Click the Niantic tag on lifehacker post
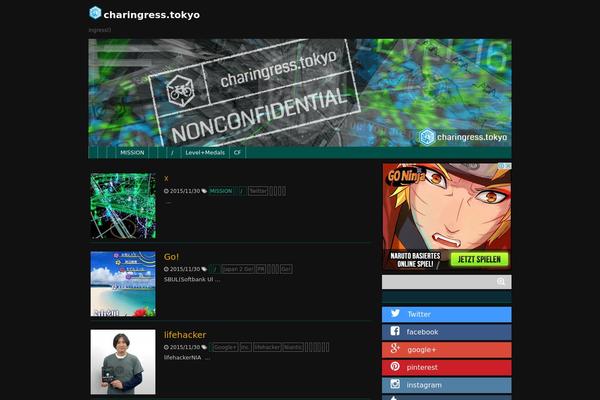Image resolution: width=600 pixels, height=400 pixels. pyautogui.click(x=293, y=347)
